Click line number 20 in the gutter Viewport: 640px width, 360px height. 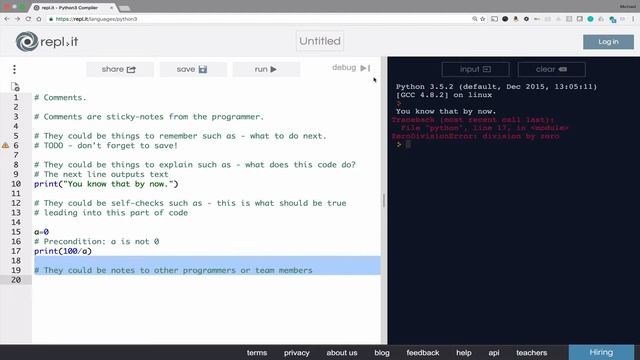16,280
